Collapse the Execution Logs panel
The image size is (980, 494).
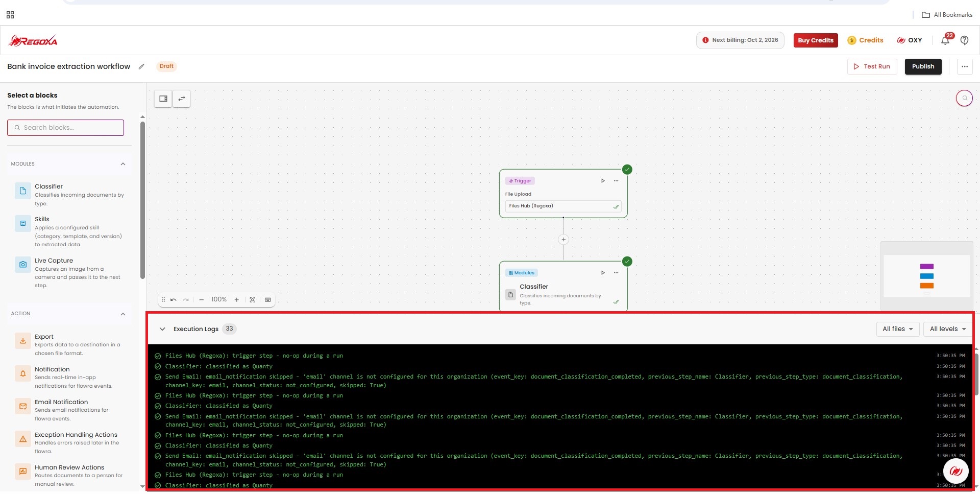click(162, 329)
